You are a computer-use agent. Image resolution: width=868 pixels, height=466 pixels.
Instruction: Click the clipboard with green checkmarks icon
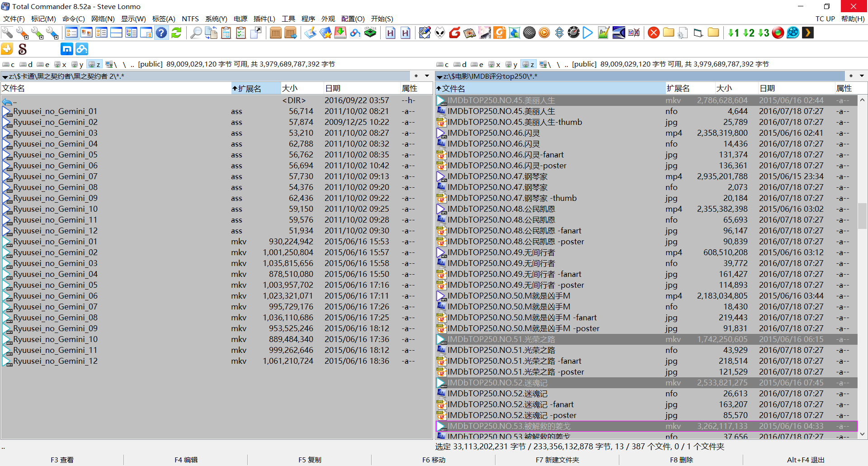click(x=241, y=33)
